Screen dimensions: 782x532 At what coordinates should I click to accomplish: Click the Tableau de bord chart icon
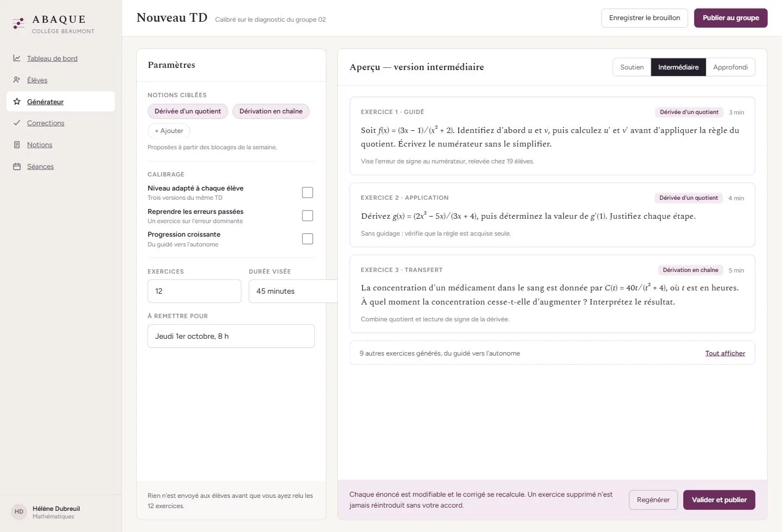click(x=17, y=58)
